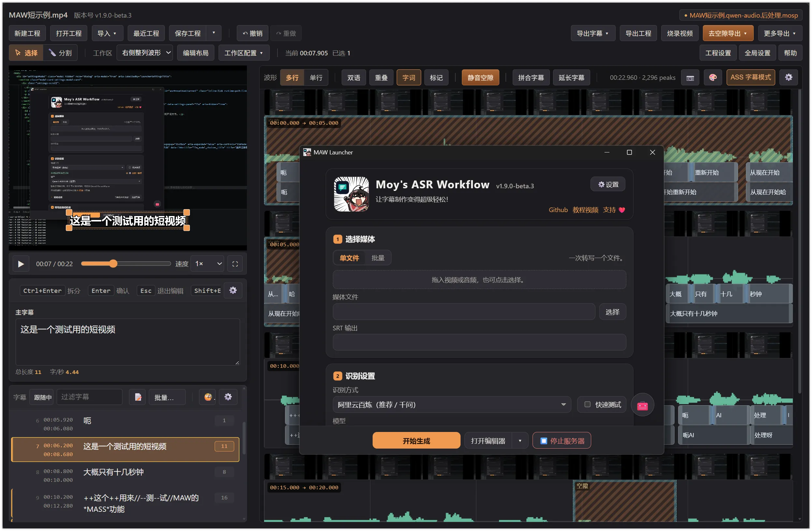Select the 选择 arrow tool
The width and height of the screenshot is (812, 531).
(x=26, y=53)
